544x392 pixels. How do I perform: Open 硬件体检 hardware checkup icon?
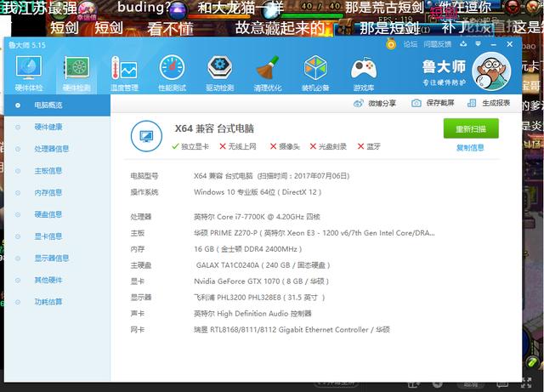pyautogui.click(x=29, y=73)
